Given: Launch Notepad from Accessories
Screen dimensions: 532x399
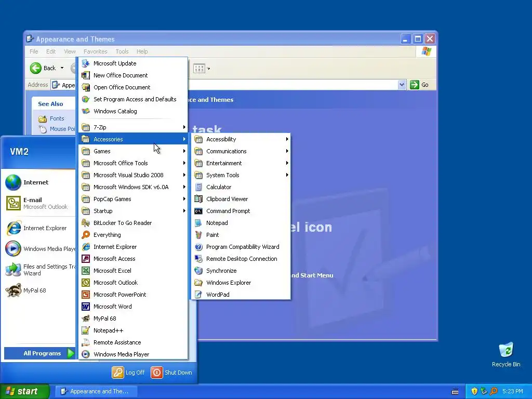Looking at the screenshot, I should coord(241,223).
